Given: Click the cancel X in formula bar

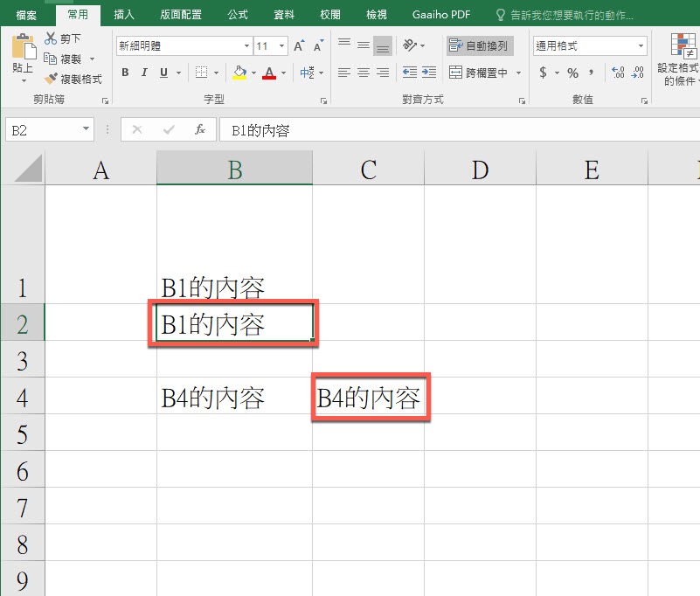Looking at the screenshot, I should (137, 129).
